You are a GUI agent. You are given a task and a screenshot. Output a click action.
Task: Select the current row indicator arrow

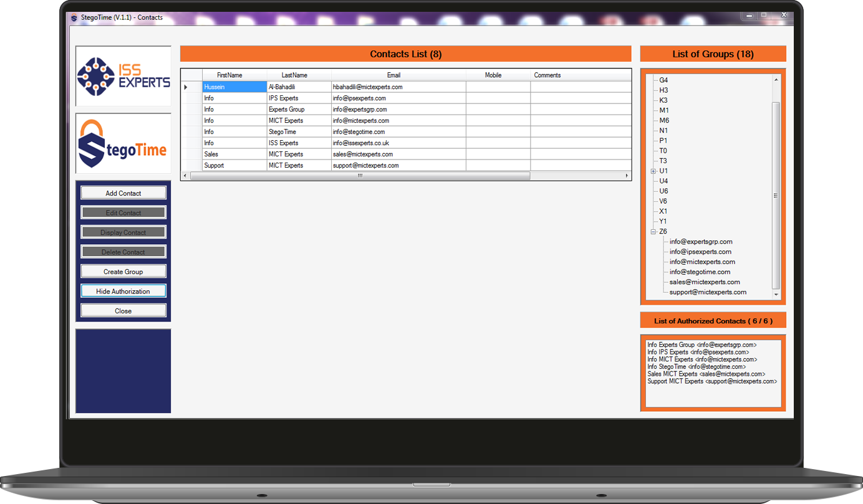[x=186, y=87]
